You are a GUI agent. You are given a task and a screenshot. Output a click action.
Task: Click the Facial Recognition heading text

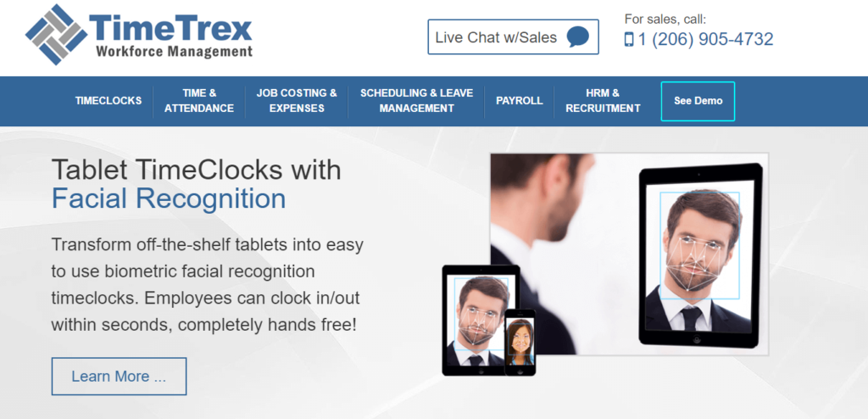click(x=169, y=198)
